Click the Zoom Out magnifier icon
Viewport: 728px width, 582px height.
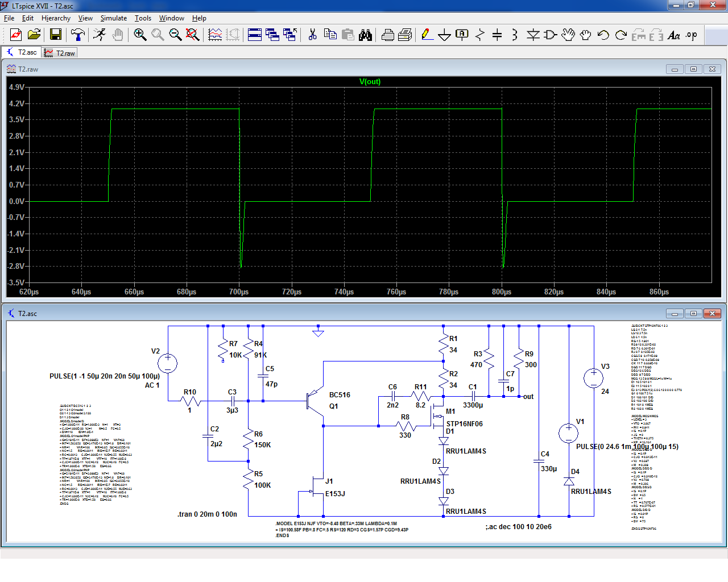[x=175, y=35]
